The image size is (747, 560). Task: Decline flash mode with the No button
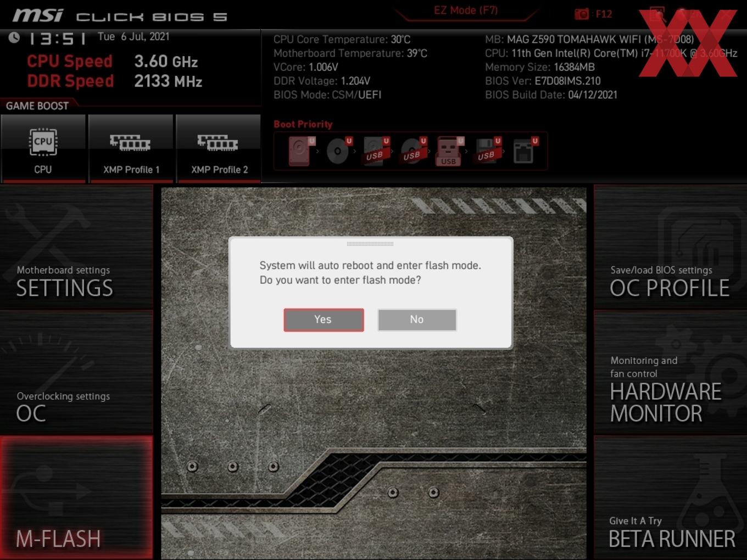pos(417,320)
